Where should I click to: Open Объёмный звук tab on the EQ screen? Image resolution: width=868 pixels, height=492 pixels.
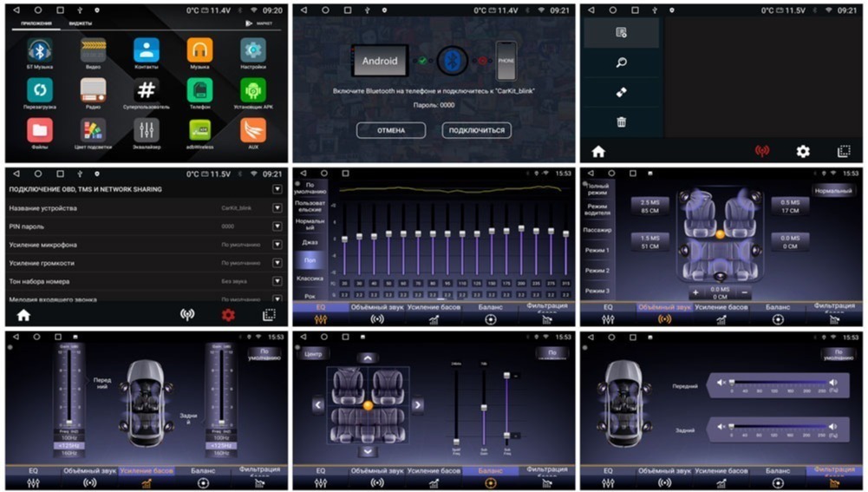pyautogui.click(x=377, y=313)
